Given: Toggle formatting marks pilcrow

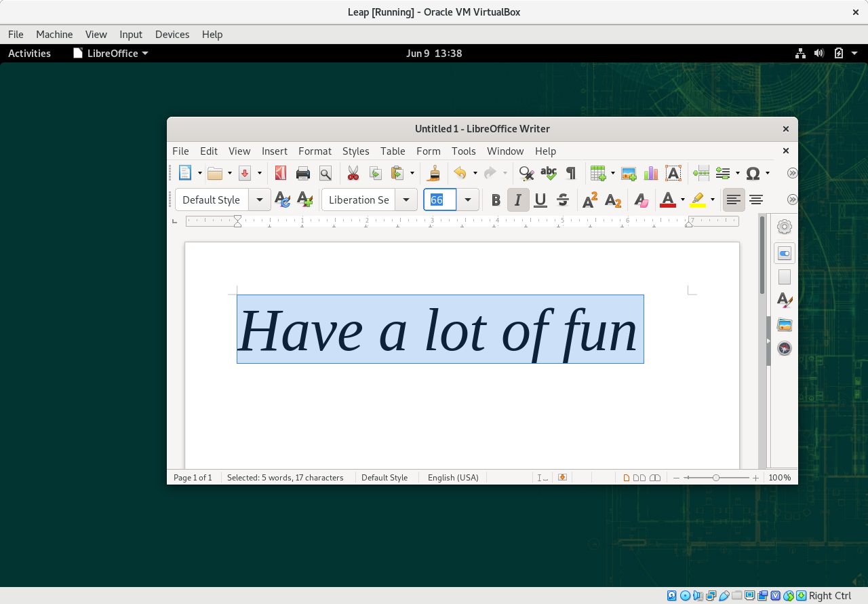Looking at the screenshot, I should click(x=571, y=174).
